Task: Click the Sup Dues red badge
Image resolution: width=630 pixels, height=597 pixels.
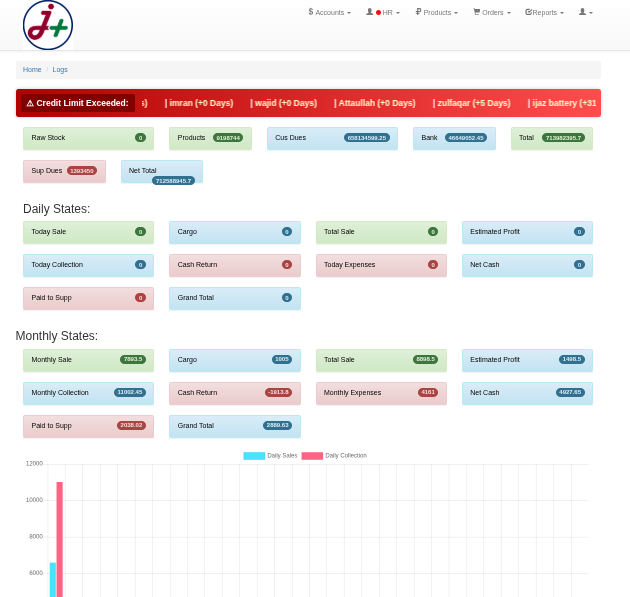Action: (82, 171)
